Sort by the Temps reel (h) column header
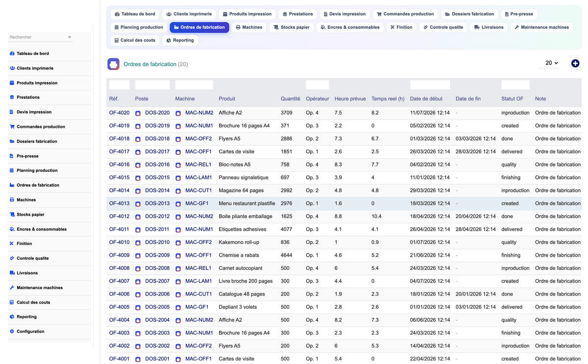This screenshot has width=588, height=364. [x=388, y=99]
